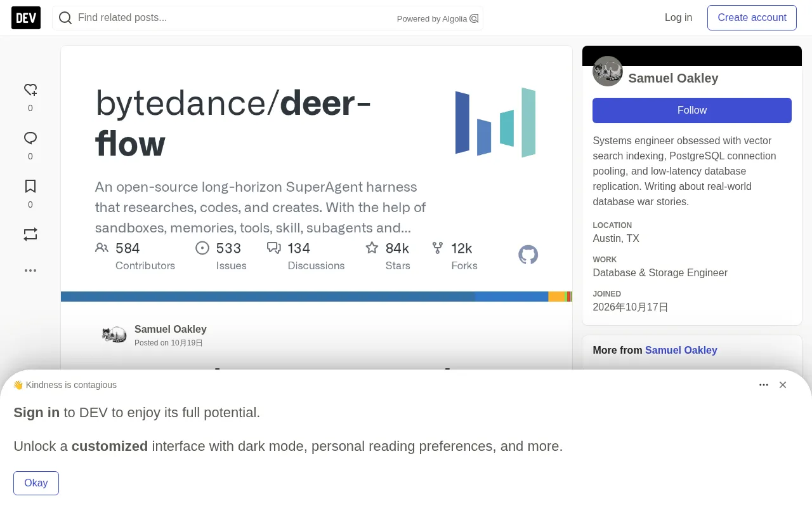
Task: Dismiss the sign-in banner with X
Action: point(783,385)
